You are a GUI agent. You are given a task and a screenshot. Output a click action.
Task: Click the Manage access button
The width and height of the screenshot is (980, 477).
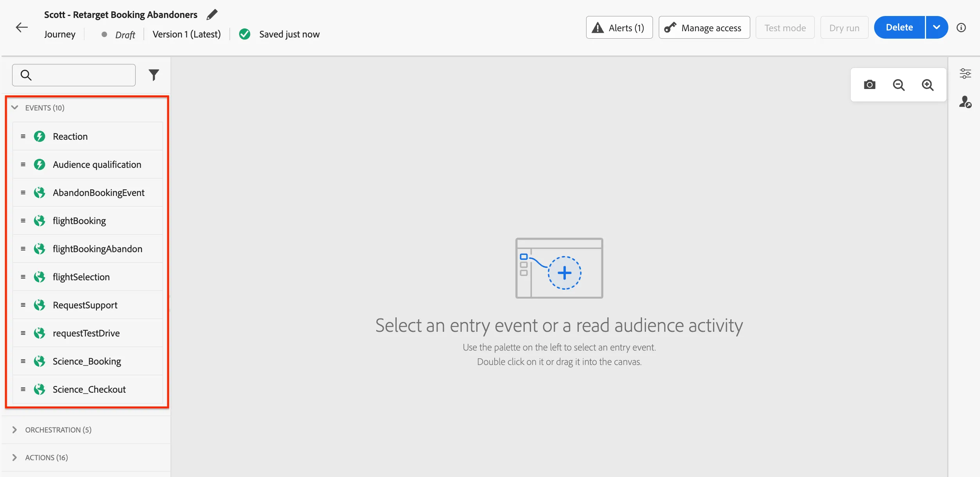point(704,27)
